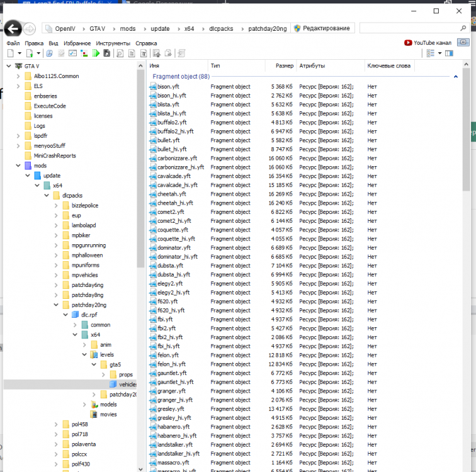Select the enbseries folder in tree
The width and height of the screenshot is (476, 472).
pos(45,96)
